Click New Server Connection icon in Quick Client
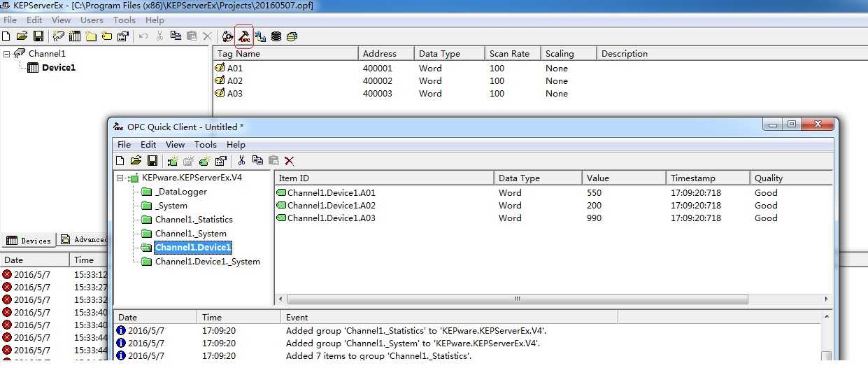 click(172, 161)
